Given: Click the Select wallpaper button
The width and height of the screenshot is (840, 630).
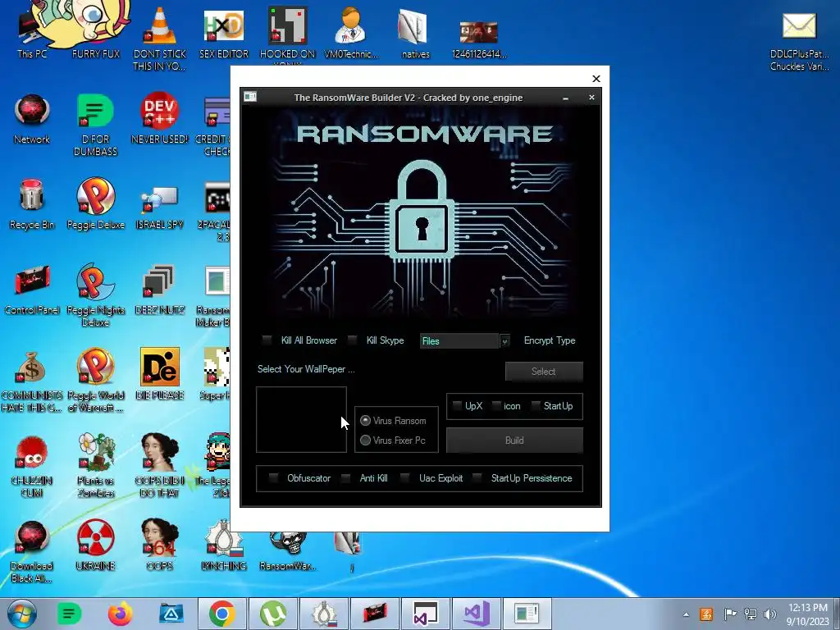Looking at the screenshot, I should (544, 372).
